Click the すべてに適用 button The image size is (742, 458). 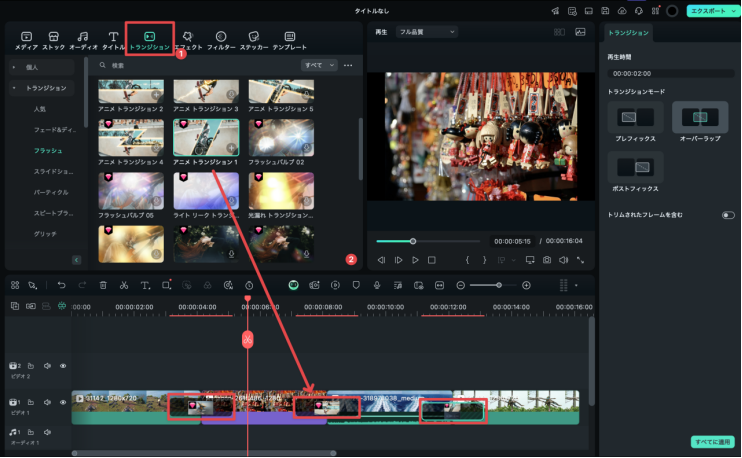point(712,441)
